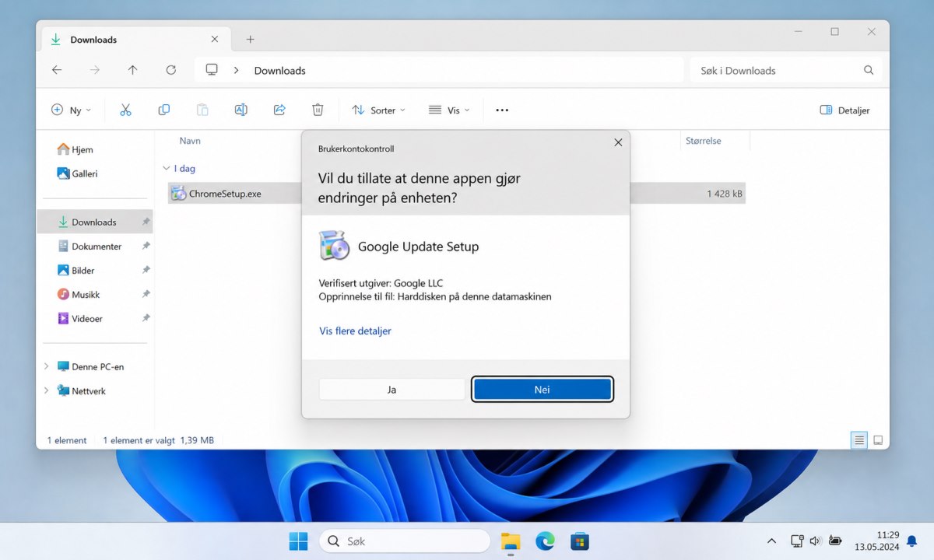The height and width of the screenshot is (560, 934).
Task: Unpin Downloads from quick access
Action: pyautogui.click(x=146, y=222)
